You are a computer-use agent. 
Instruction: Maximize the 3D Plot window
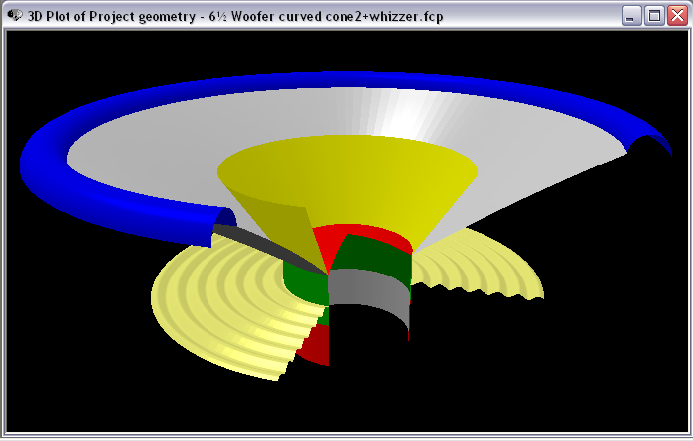pos(655,16)
